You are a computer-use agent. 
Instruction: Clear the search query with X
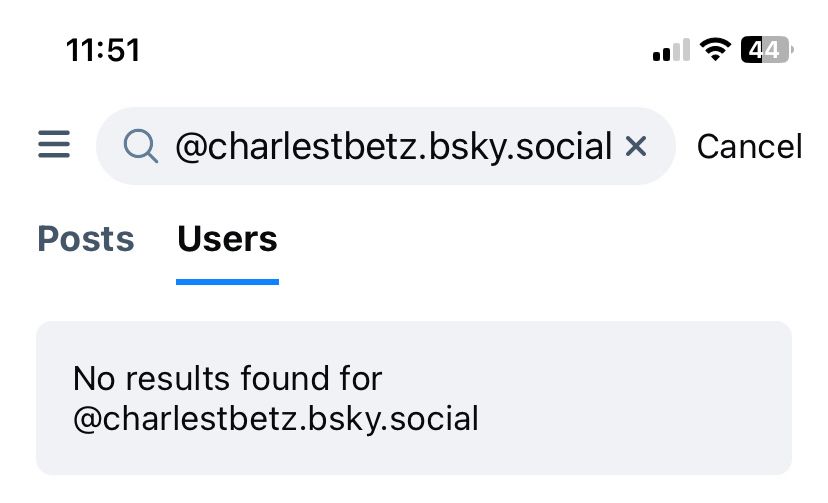click(635, 147)
